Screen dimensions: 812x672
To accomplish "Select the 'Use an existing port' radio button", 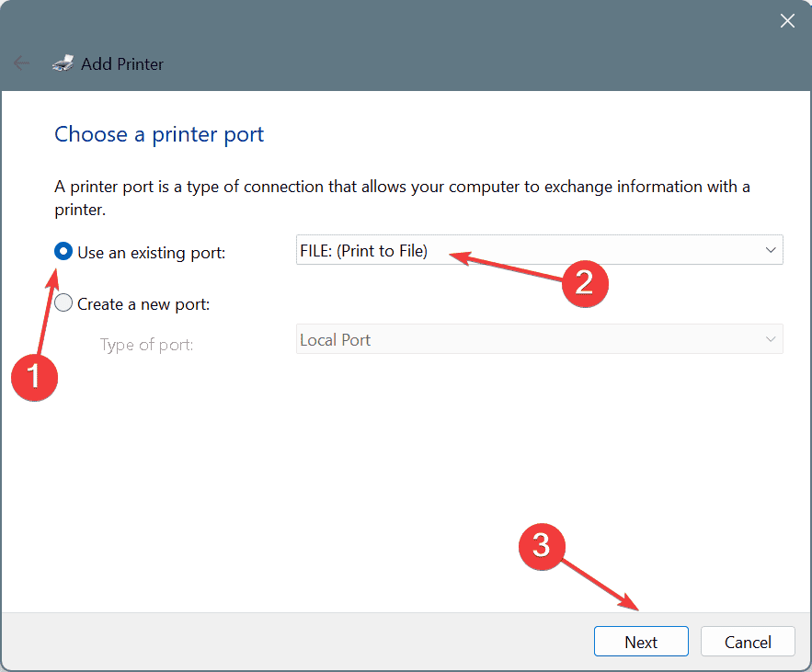I will (63, 252).
